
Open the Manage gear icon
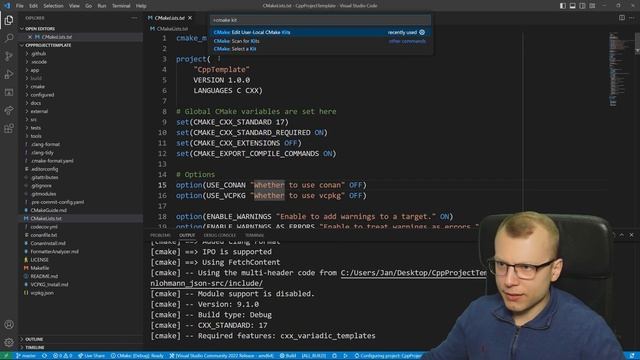[x=9, y=342]
